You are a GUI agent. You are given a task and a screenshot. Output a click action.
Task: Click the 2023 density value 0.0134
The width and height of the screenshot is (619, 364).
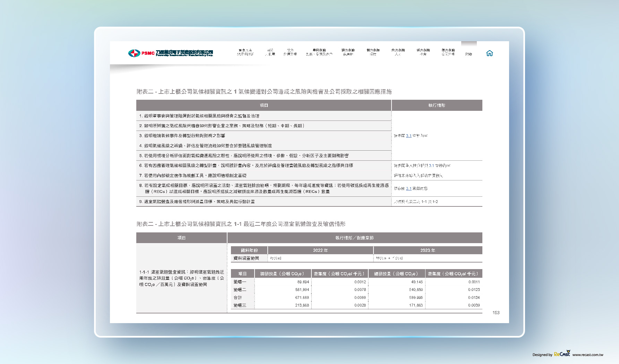point(474,298)
